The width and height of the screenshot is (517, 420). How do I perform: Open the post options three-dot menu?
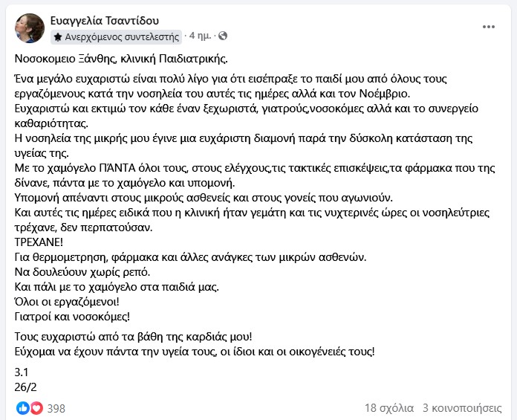click(488, 27)
